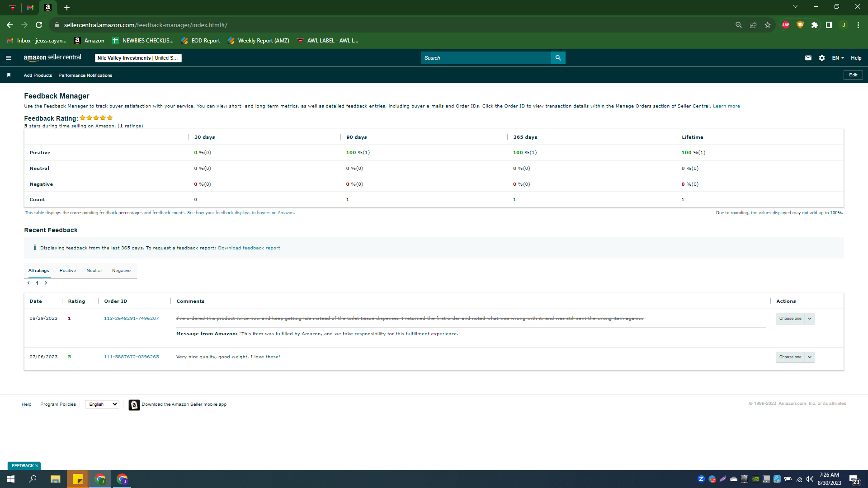This screenshot has height=488, width=868.
Task: Click the browser address bar URL
Action: [x=146, y=25]
